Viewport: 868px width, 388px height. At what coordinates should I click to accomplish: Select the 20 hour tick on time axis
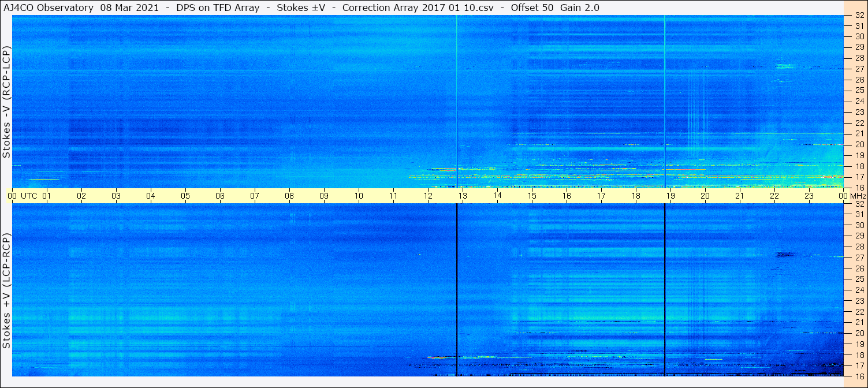point(705,196)
